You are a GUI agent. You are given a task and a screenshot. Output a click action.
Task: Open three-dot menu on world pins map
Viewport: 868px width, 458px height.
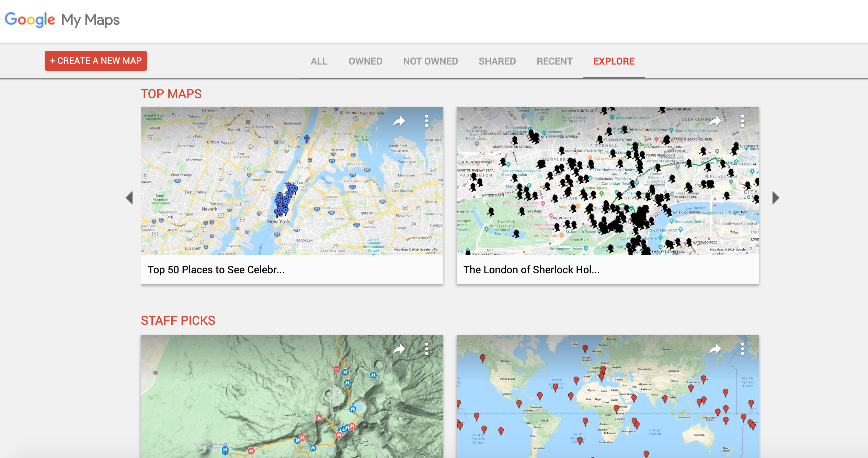click(742, 349)
